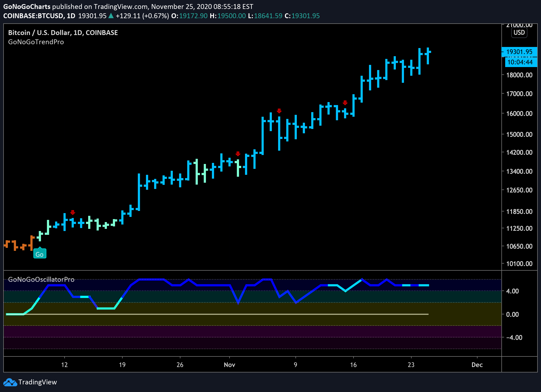541x392 pixels.
Task: Click the 14200.00 price axis label
Action: (519, 152)
